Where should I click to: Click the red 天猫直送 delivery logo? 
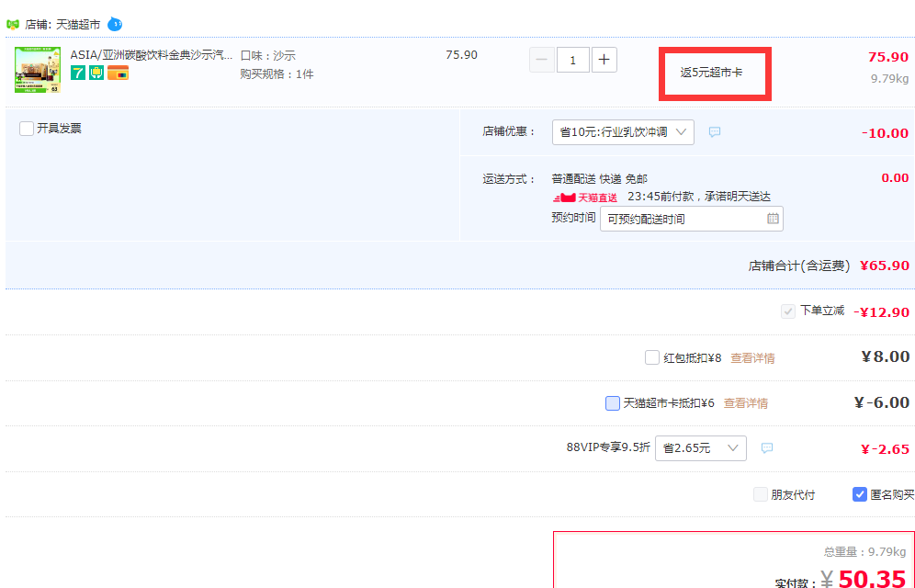tap(584, 198)
